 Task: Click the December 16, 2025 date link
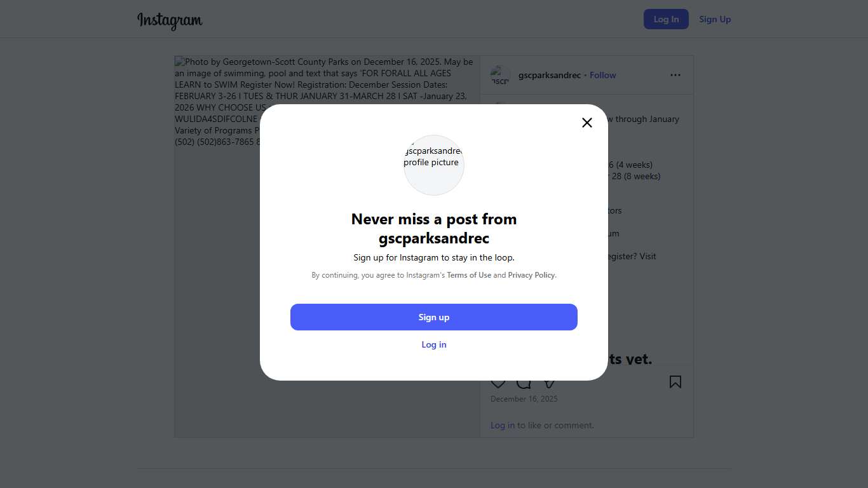[x=524, y=399]
